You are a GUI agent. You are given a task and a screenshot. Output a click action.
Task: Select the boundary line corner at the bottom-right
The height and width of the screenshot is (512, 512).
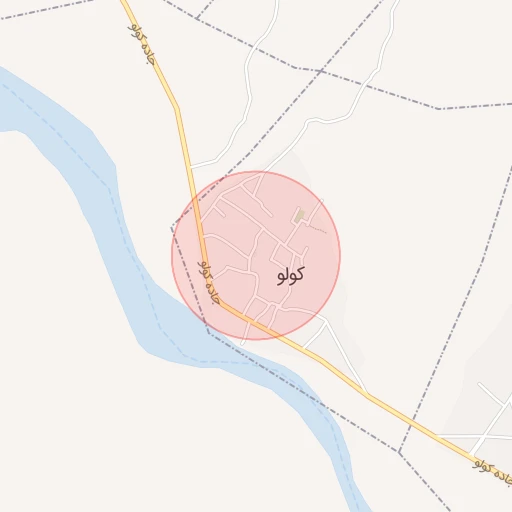click(x=399, y=452)
